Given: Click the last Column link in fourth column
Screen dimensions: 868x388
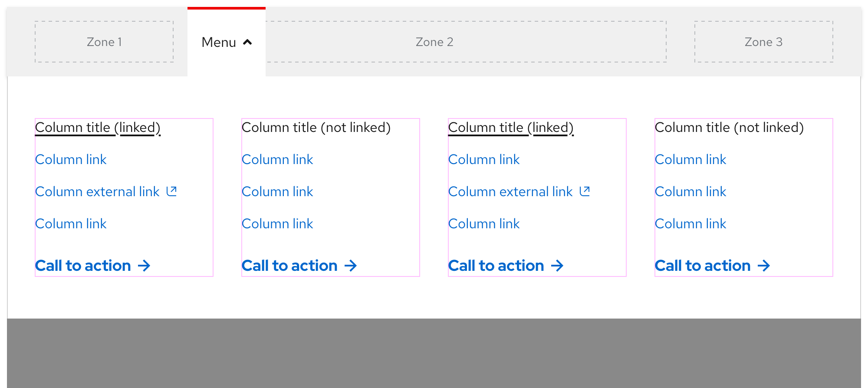Looking at the screenshot, I should tap(690, 224).
